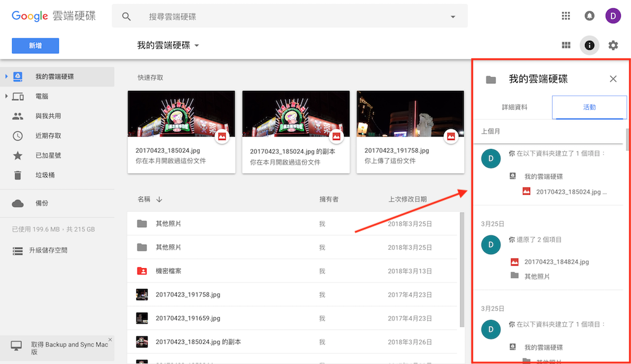The image size is (631, 364).
Task: Expand the search options dropdown
Action: click(x=454, y=16)
